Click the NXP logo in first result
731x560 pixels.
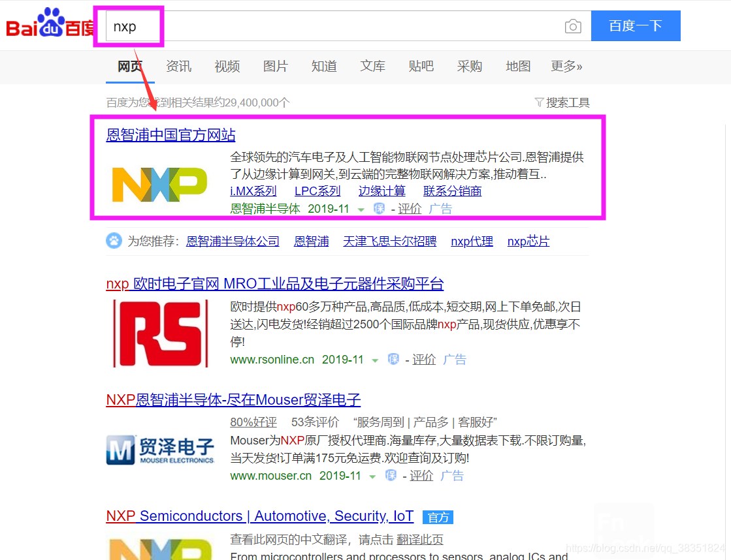point(160,185)
